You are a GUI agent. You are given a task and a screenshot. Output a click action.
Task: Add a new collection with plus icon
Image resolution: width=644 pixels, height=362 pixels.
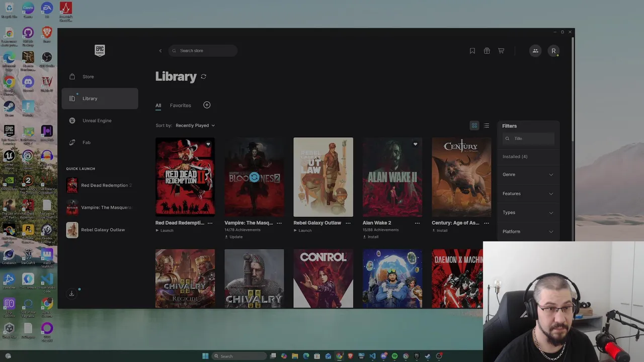[207, 105]
